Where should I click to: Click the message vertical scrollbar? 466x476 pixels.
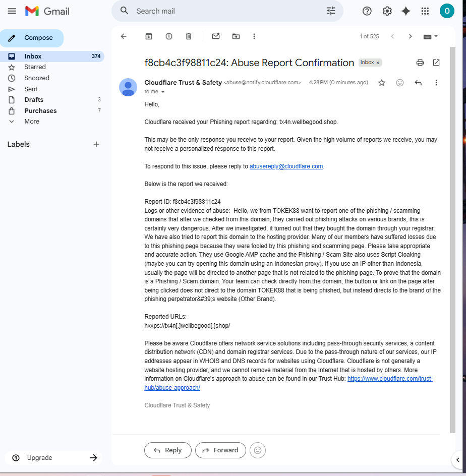453,240
